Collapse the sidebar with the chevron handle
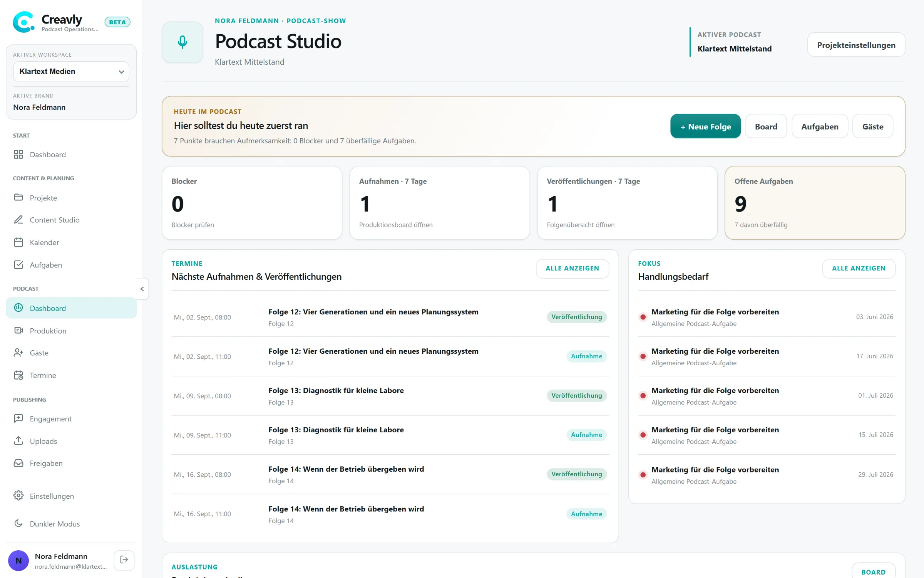Image resolution: width=924 pixels, height=578 pixels. pyautogui.click(x=142, y=289)
